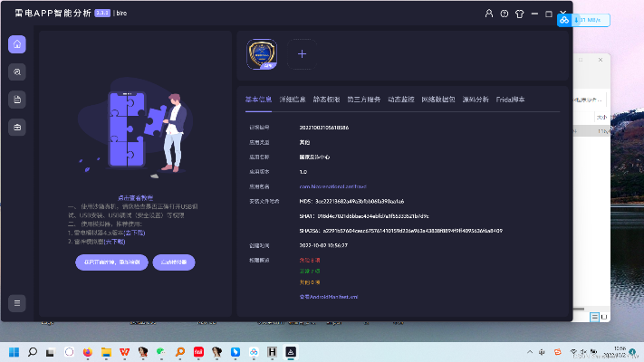Click the 点击查看教程 tutorial link
This screenshot has width=644, height=362.
(135, 196)
